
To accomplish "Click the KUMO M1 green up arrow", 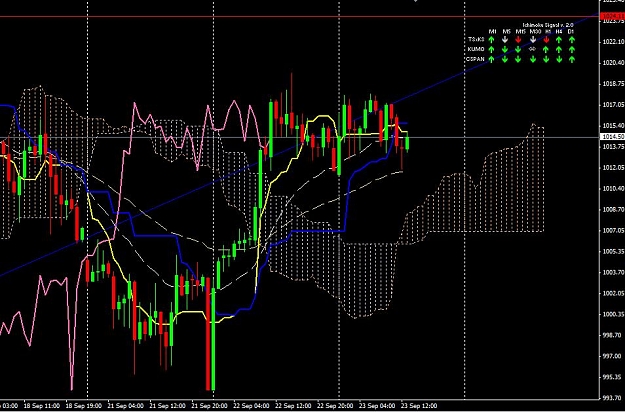I will pos(491,49).
